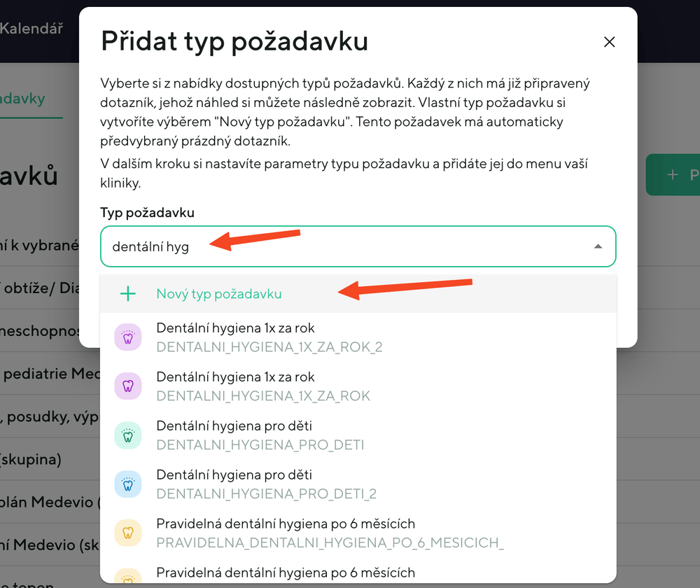
Task: Click purple tooth icon for DENTALNI_HYGIENA_1X_ZA_ROK
Action: point(128,386)
